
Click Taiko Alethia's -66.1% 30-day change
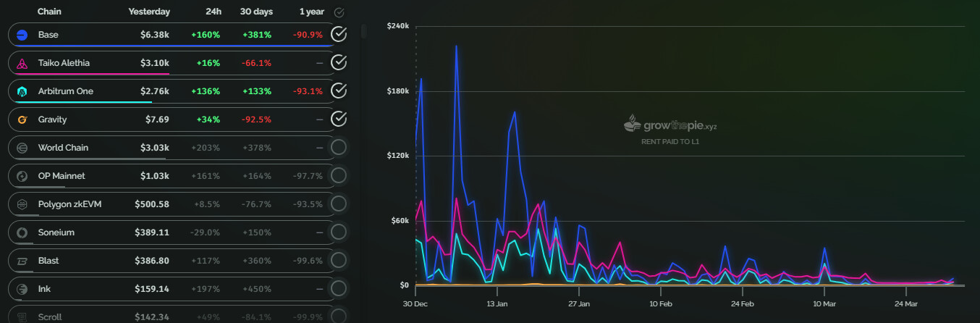(257, 63)
